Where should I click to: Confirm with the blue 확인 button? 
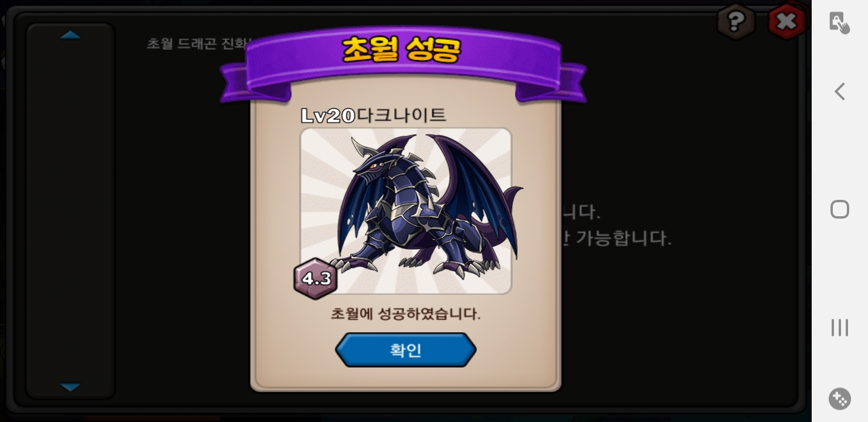(405, 350)
